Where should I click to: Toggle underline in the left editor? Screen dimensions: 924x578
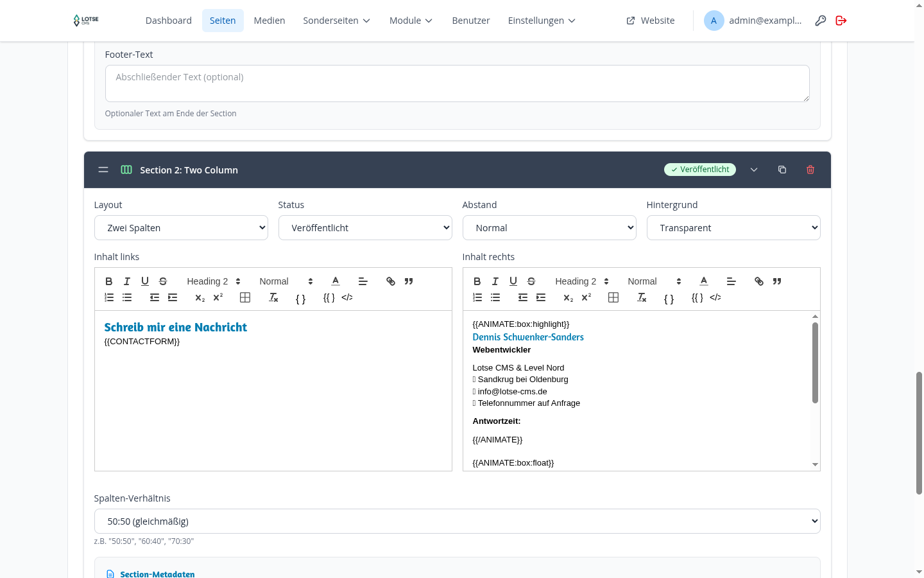145,281
